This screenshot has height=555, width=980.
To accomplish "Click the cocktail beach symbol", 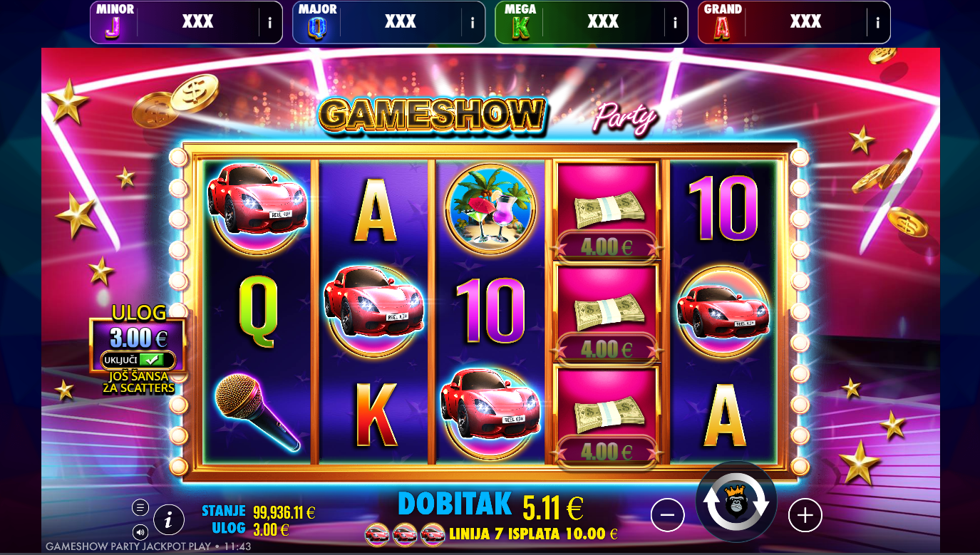I will click(490, 206).
